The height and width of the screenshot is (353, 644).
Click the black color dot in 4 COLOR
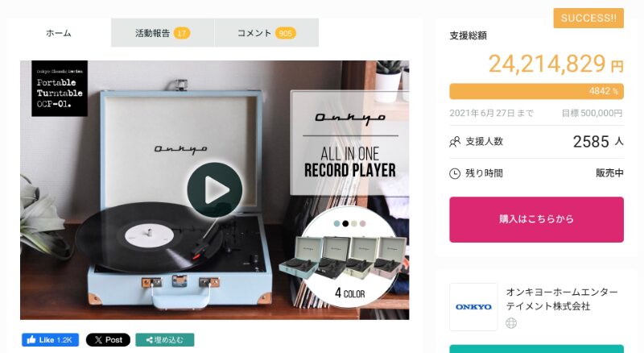click(345, 223)
